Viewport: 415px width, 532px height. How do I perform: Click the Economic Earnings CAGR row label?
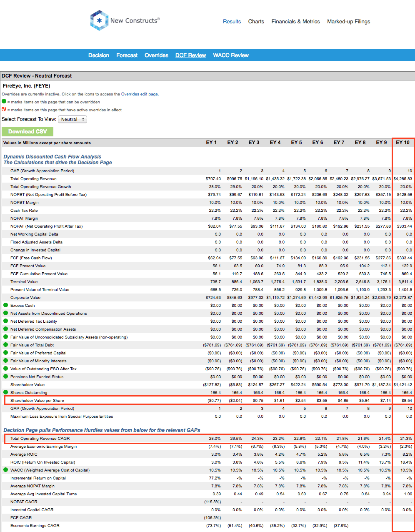point(35,525)
